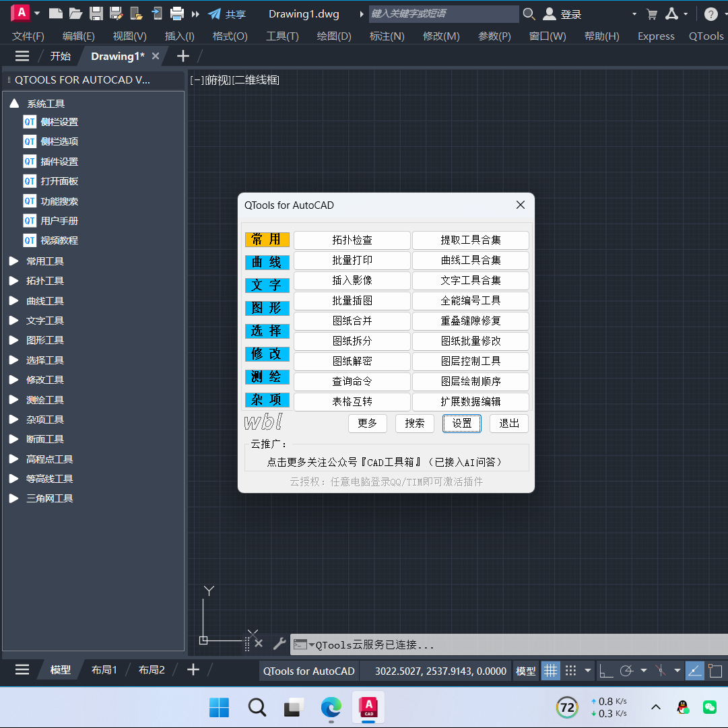The image size is (728, 728).
Task: Select the orange 常用 category swatch
Action: pyautogui.click(x=267, y=240)
